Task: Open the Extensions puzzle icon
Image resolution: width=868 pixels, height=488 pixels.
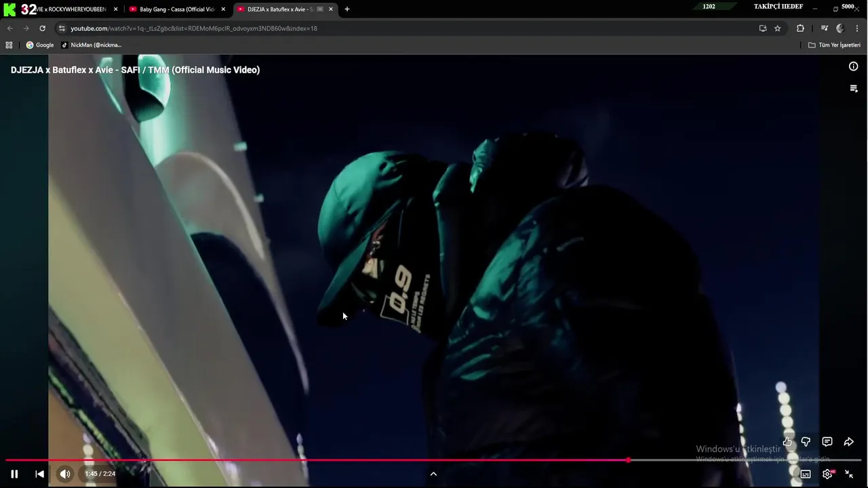Action: point(800,28)
